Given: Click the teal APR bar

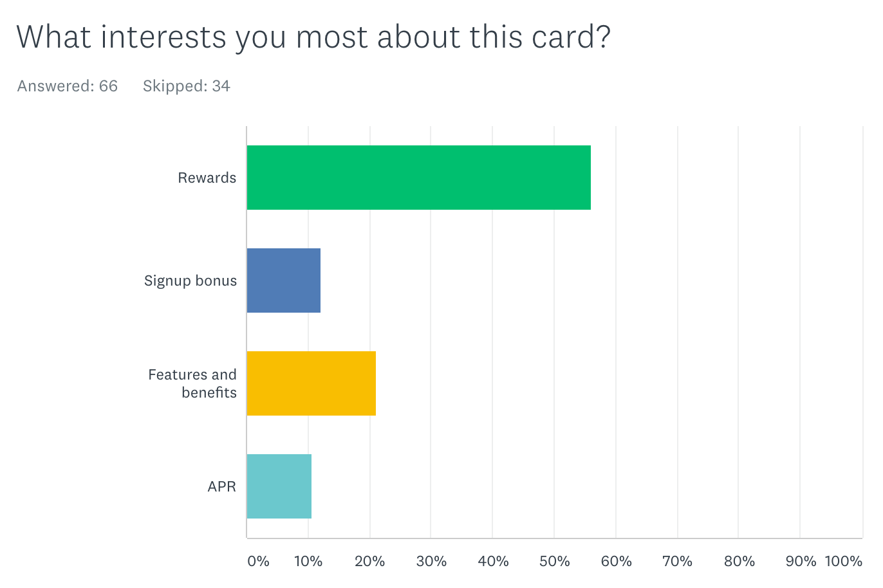Looking at the screenshot, I should (x=279, y=486).
